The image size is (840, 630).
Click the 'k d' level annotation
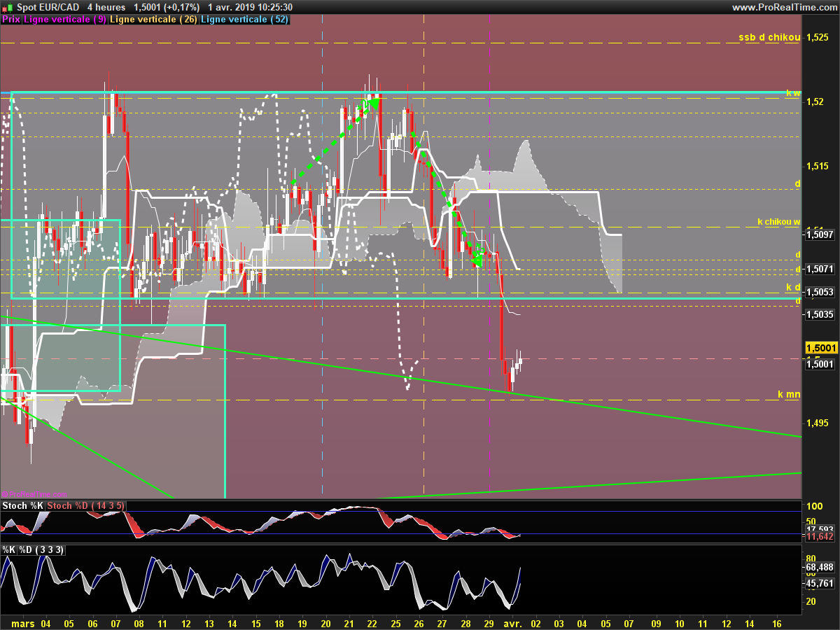pyautogui.click(x=793, y=287)
